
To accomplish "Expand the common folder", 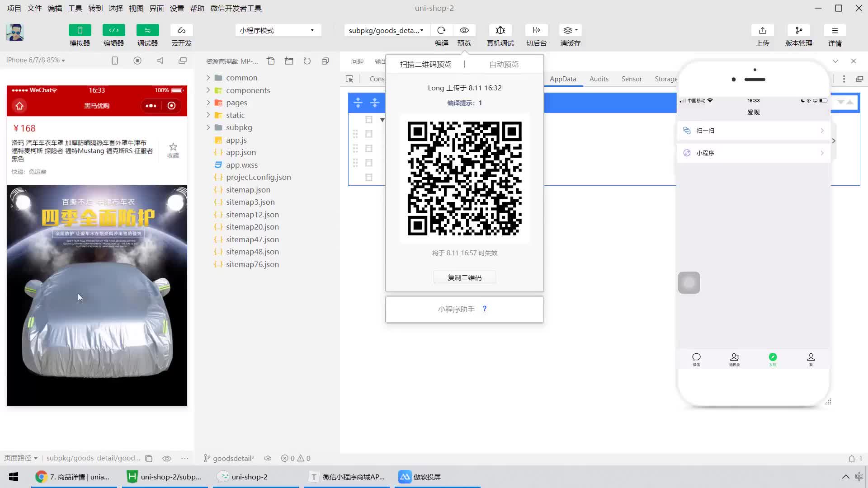I will click(241, 78).
